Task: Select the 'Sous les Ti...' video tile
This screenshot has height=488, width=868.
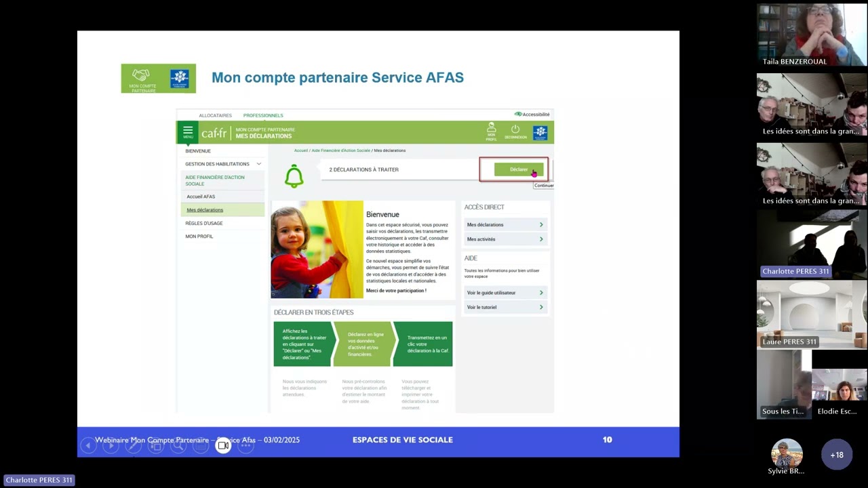Action: [x=784, y=384]
